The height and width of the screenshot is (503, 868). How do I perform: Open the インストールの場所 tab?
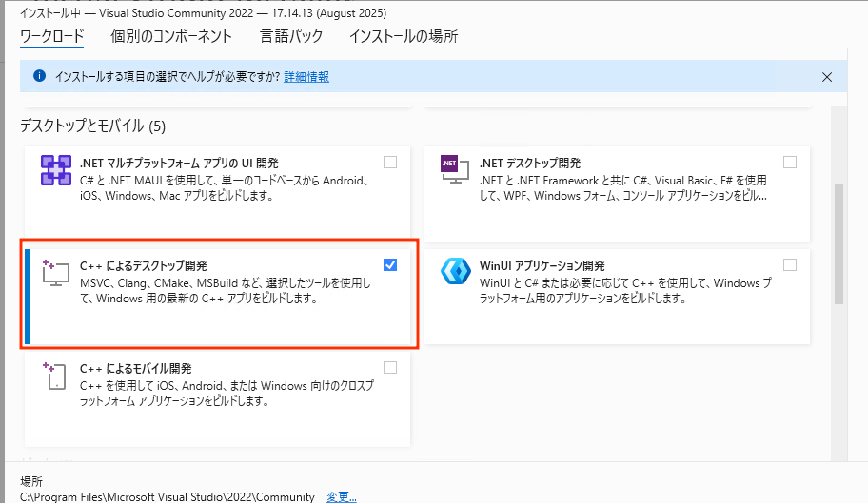[x=404, y=36]
